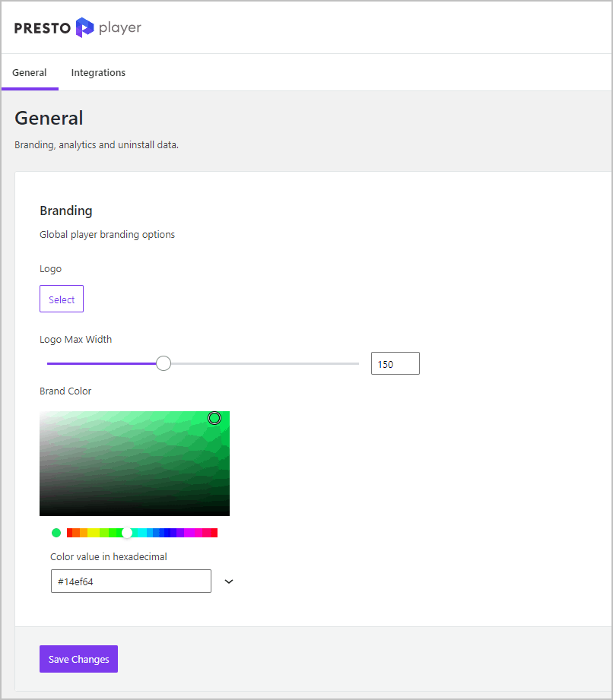The width and height of the screenshot is (613, 700).
Task: Click the logo width input showing 150
Action: coord(395,363)
